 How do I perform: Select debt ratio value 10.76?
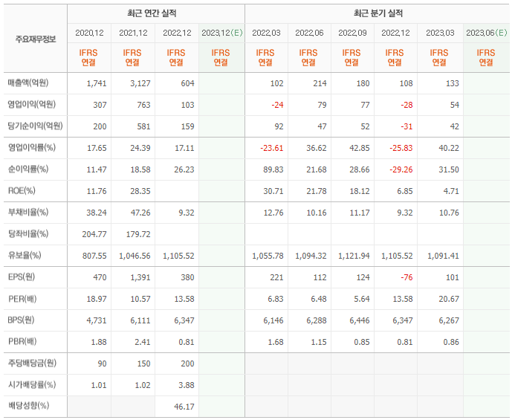[449, 213]
